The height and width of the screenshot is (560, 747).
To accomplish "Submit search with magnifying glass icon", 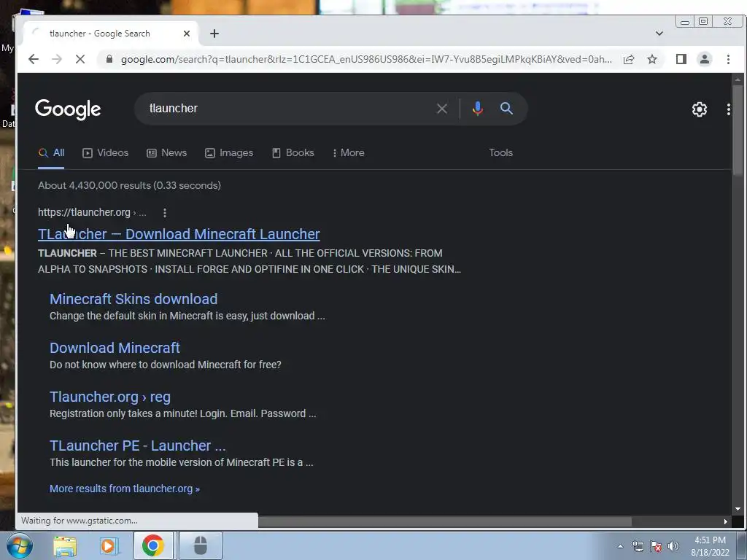I will [506, 109].
